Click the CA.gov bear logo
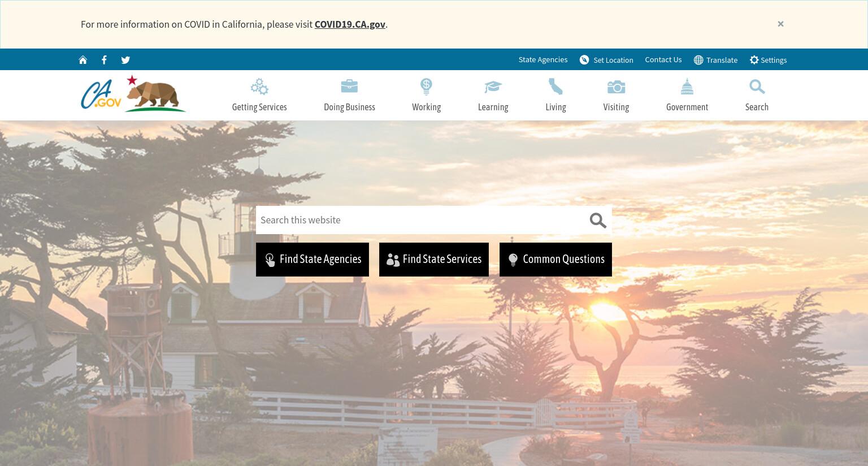Image resolution: width=868 pixels, height=466 pixels. [x=133, y=94]
